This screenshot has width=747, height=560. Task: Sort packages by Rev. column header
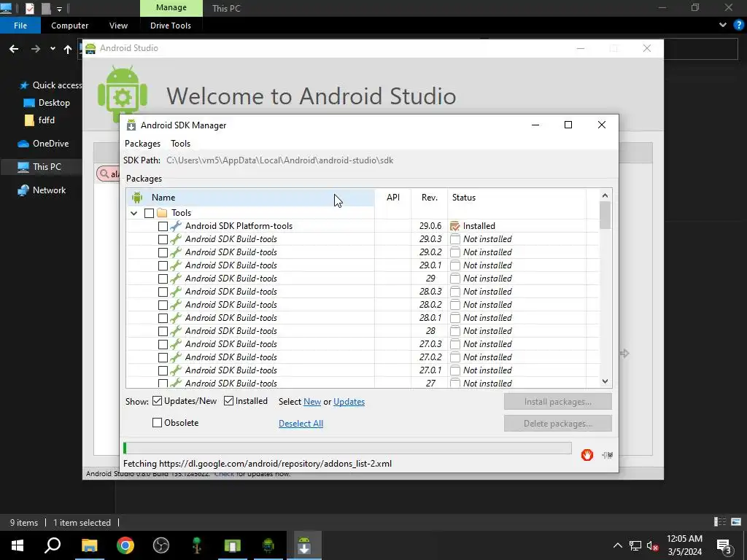tap(429, 197)
